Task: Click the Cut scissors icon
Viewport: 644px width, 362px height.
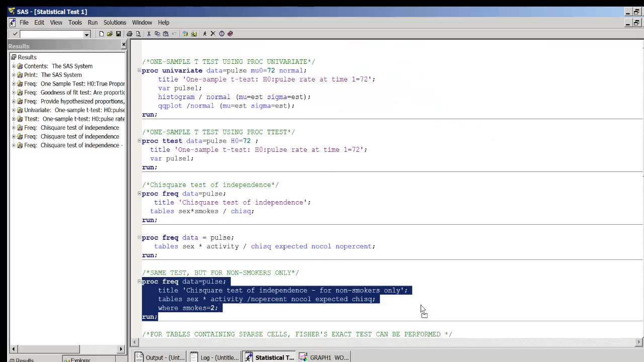Action: coord(149,34)
